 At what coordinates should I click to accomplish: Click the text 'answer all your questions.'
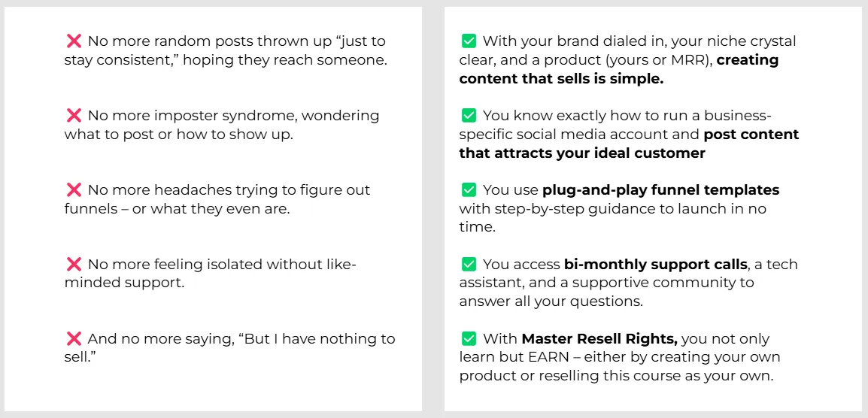[551, 302]
